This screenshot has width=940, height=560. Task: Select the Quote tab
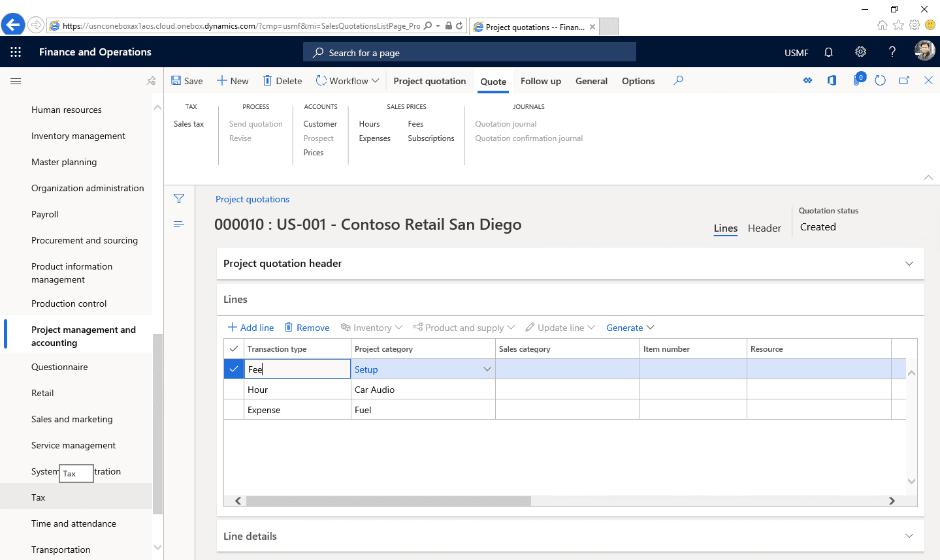coord(493,82)
